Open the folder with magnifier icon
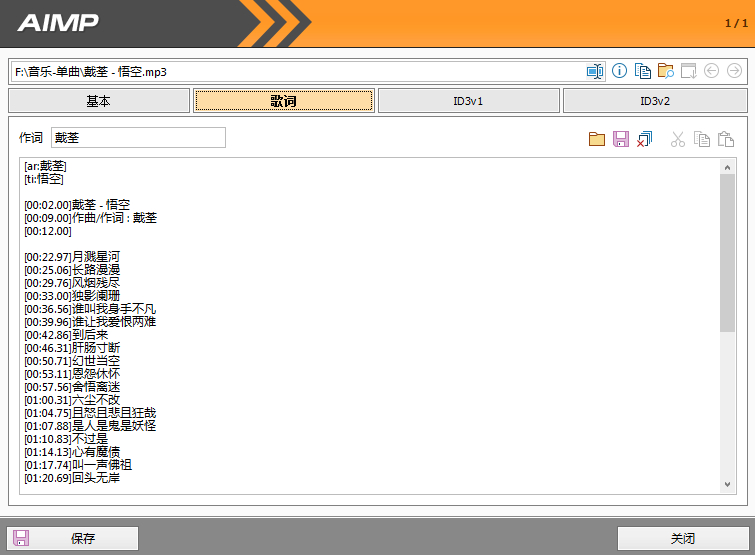The width and height of the screenshot is (755, 555). point(665,71)
